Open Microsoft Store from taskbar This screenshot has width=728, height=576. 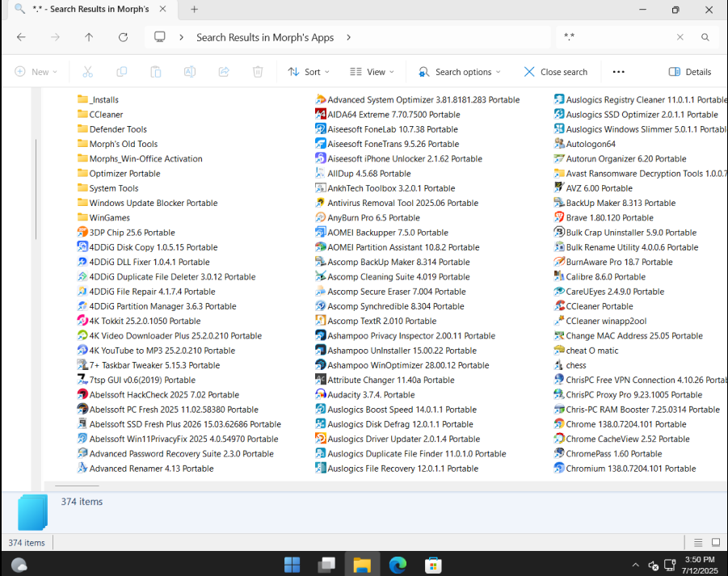pos(433,565)
